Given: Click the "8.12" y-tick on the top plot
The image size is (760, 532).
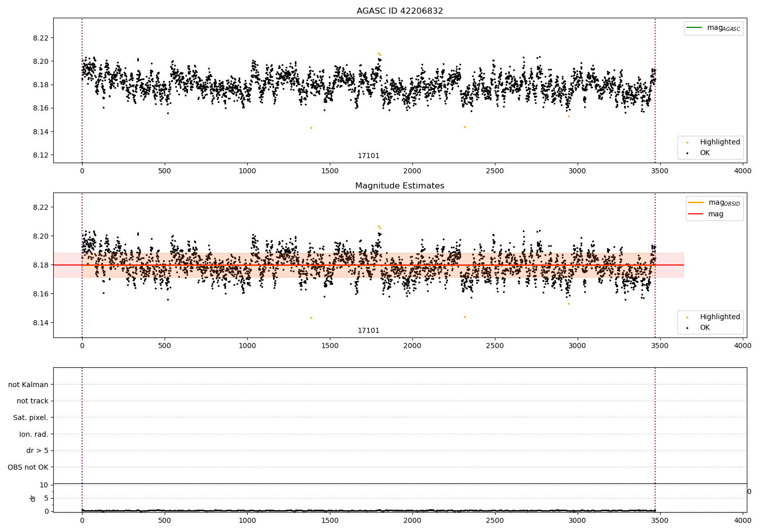Looking at the screenshot, I should click(41, 155).
